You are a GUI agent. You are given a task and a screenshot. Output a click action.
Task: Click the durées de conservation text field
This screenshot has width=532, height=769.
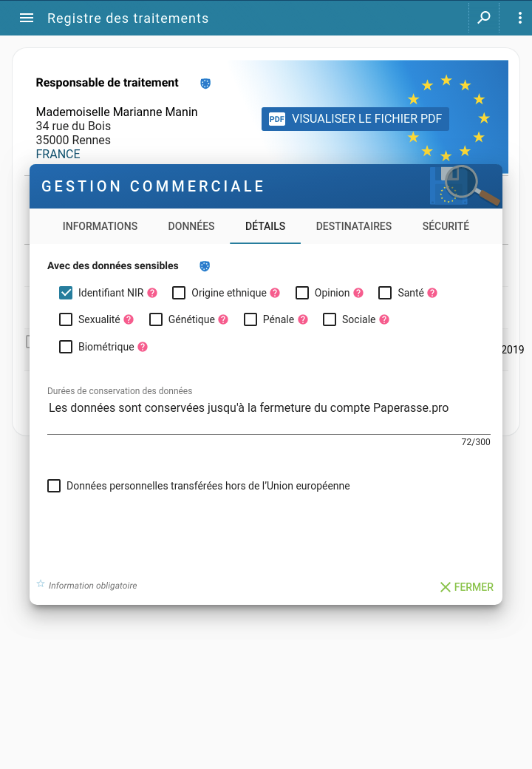coord(266,407)
